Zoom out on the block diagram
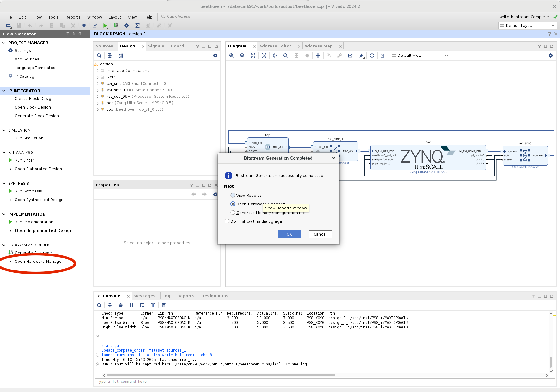 pos(242,56)
